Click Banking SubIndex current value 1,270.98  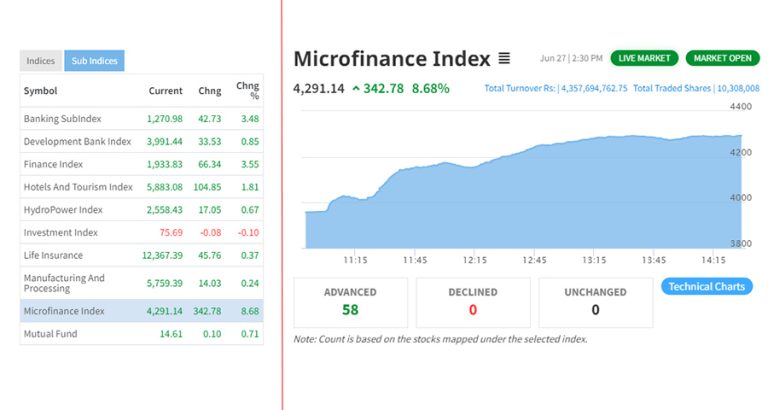point(165,119)
